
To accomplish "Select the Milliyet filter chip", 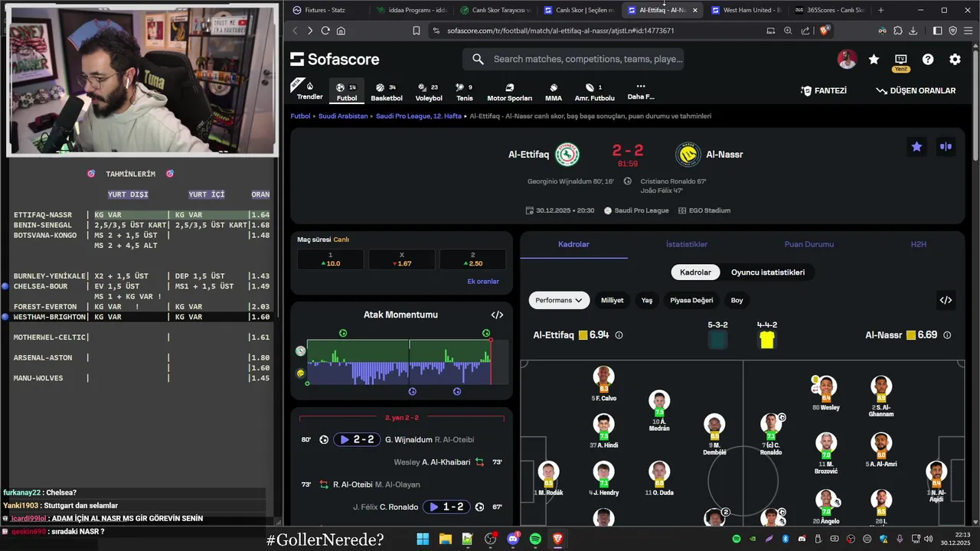I will tap(612, 300).
